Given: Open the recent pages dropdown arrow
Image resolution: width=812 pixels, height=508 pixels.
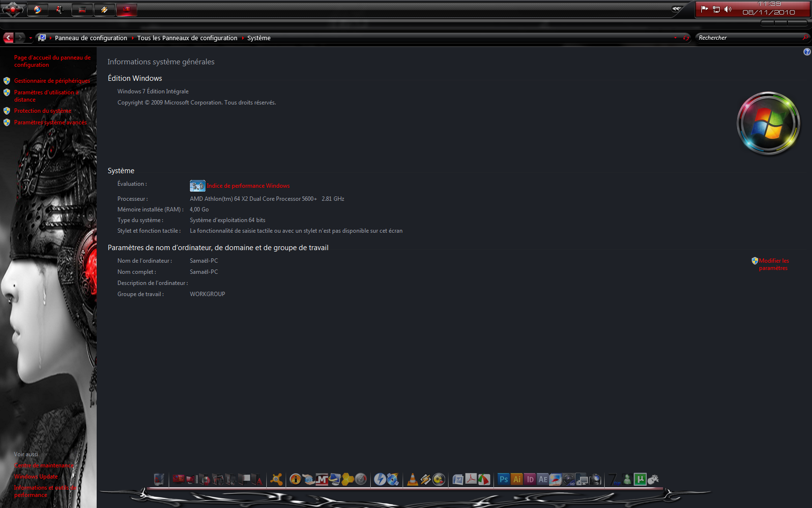Looking at the screenshot, I should (x=30, y=38).
